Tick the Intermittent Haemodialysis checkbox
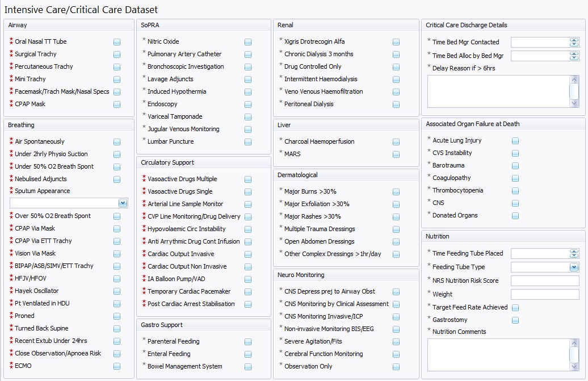 click(x=396, y=79)
